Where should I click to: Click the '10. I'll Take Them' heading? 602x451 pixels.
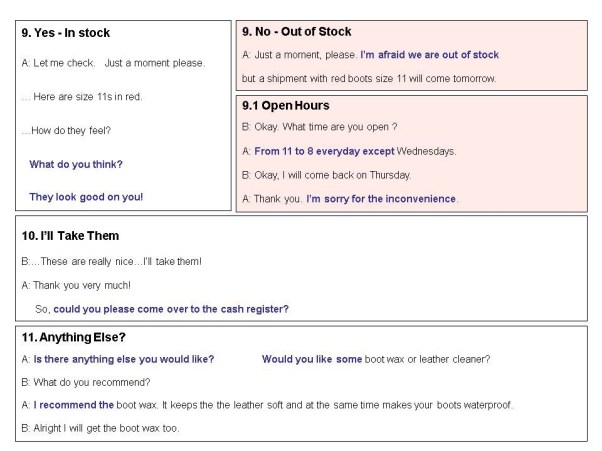[x=70, y=236]
